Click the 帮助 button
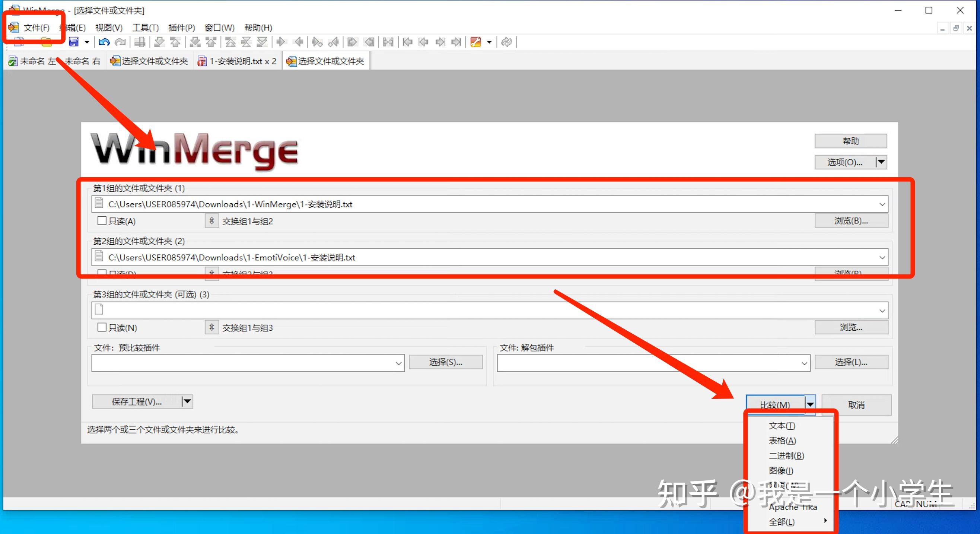The height and width of the screenshot is (534, 980). (x=851, y=140)
